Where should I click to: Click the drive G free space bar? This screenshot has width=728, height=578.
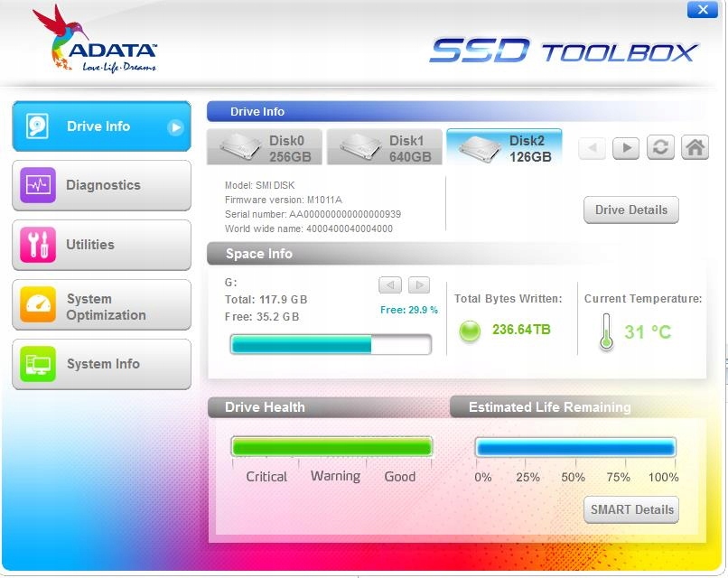331,343
